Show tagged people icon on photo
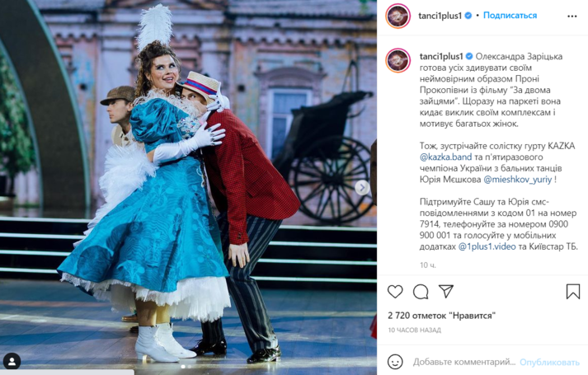Viewport: 588px width, 375px height. point(12,362)
